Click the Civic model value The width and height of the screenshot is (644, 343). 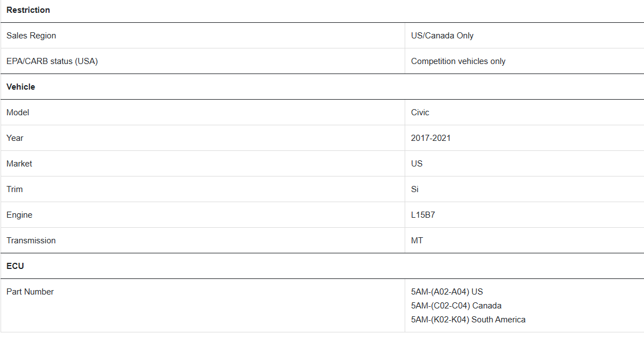tap(420, 112)
